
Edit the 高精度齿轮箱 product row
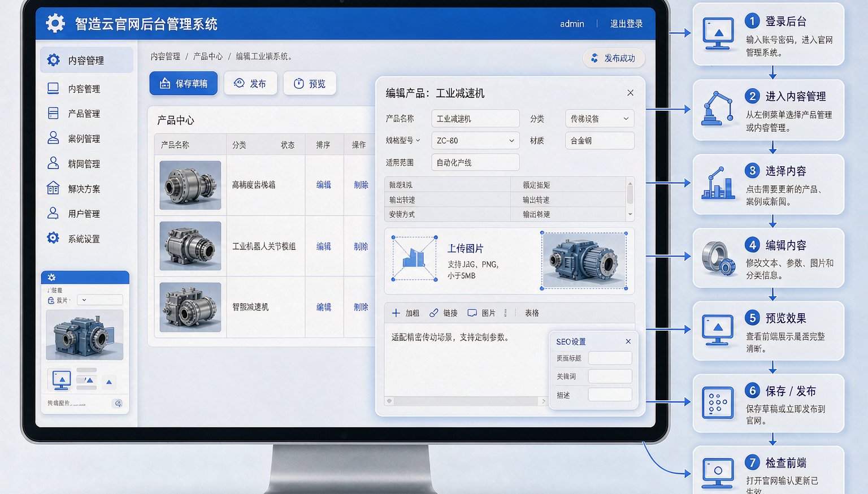(324, 185)
